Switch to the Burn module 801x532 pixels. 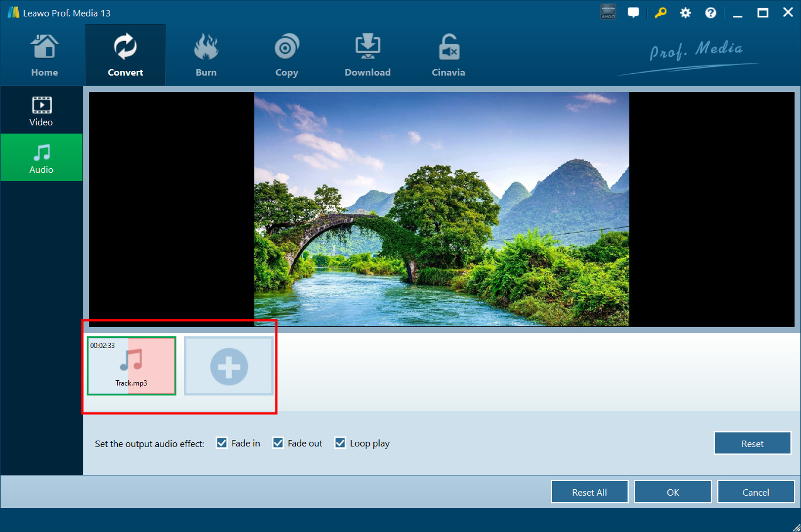pos(206,56)
